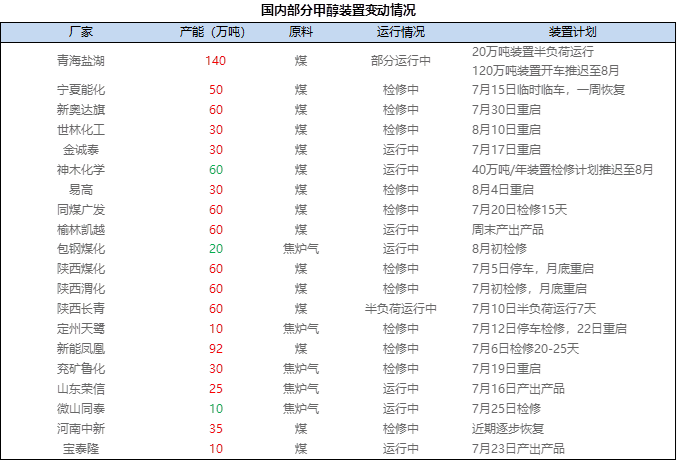Select the 产能（万吨） column header
The height and width of the screenshot is (461, 677).
pos(212,32)
